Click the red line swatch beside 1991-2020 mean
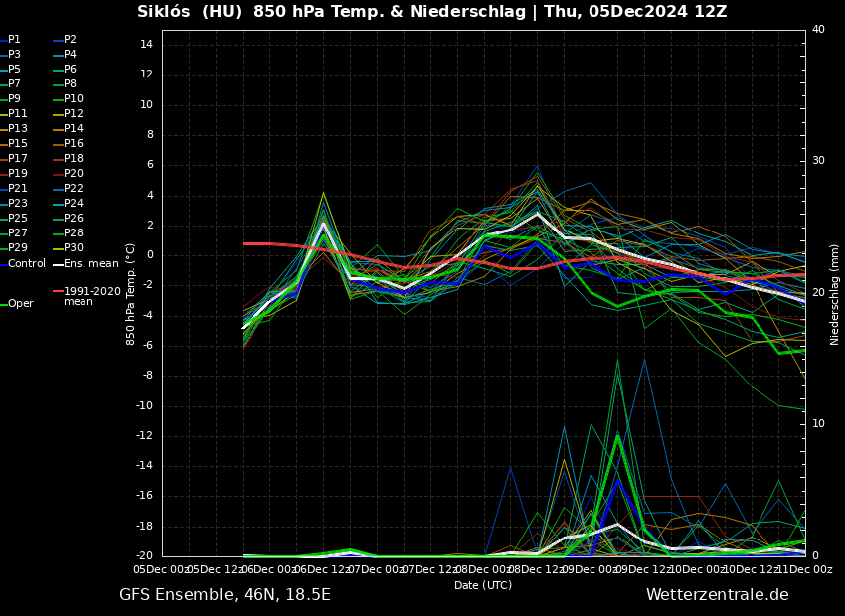 coord(58,292)
